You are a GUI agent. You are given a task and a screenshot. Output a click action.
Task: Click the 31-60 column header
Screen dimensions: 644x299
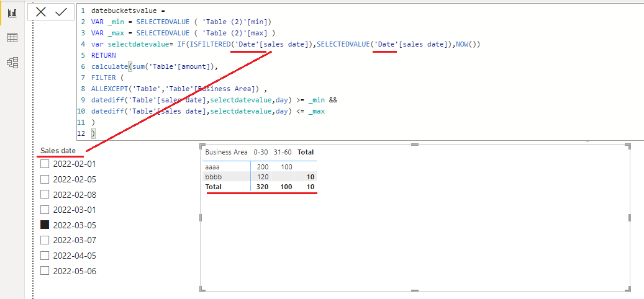point(283,152)
